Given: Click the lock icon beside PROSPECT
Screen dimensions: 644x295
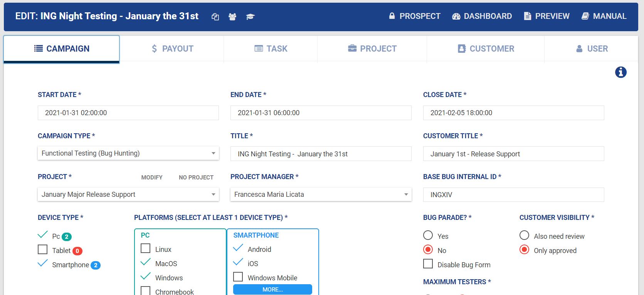Looking at the screenshot, I should click(392, 16).
